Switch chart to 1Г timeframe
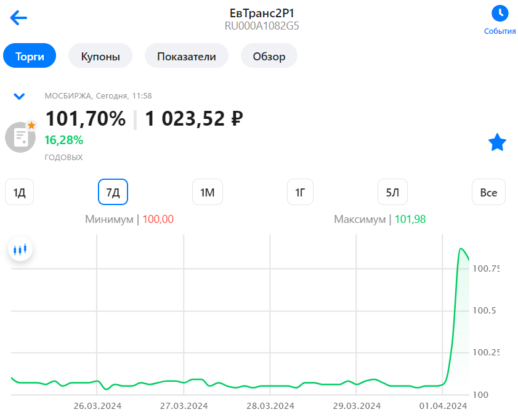 [x=300, y=192]
